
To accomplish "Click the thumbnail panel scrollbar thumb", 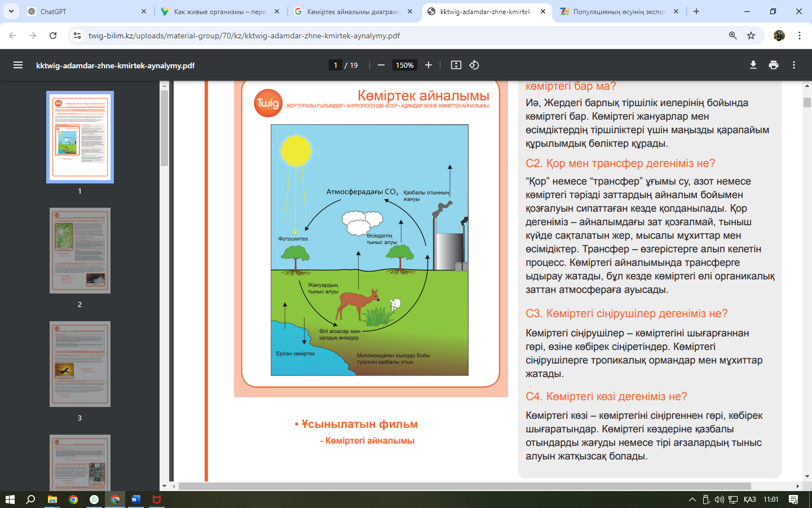I will [164, 128].
